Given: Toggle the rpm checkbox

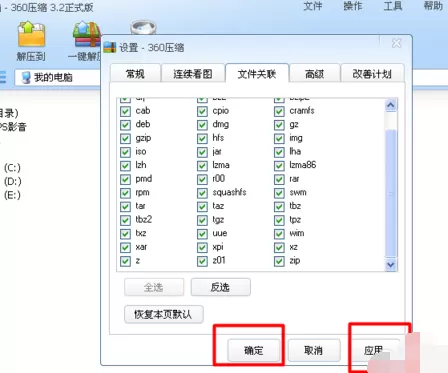Looking at the screenshot, I should tap(125, 193).
